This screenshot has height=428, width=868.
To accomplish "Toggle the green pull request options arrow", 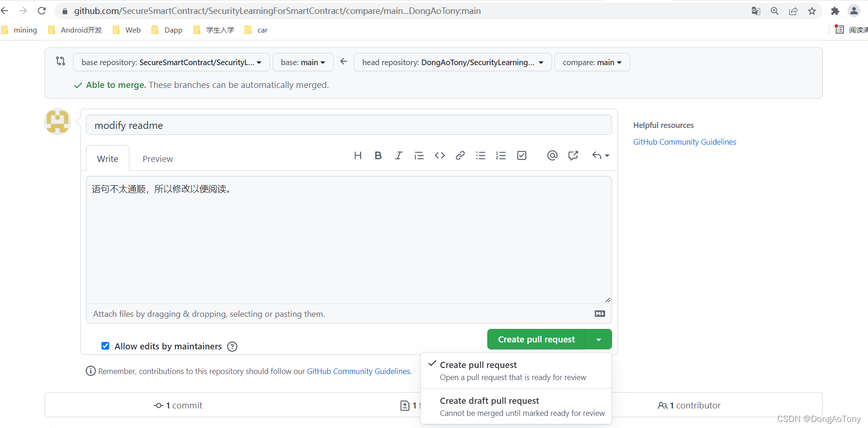I will 599,340.
